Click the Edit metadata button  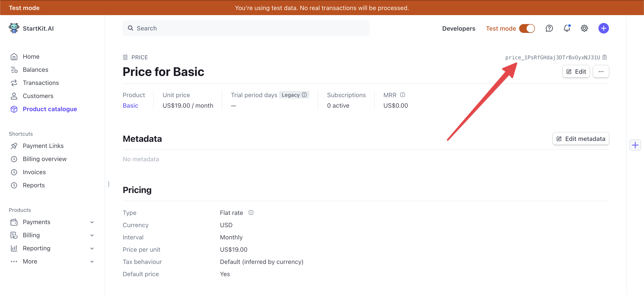581,139
